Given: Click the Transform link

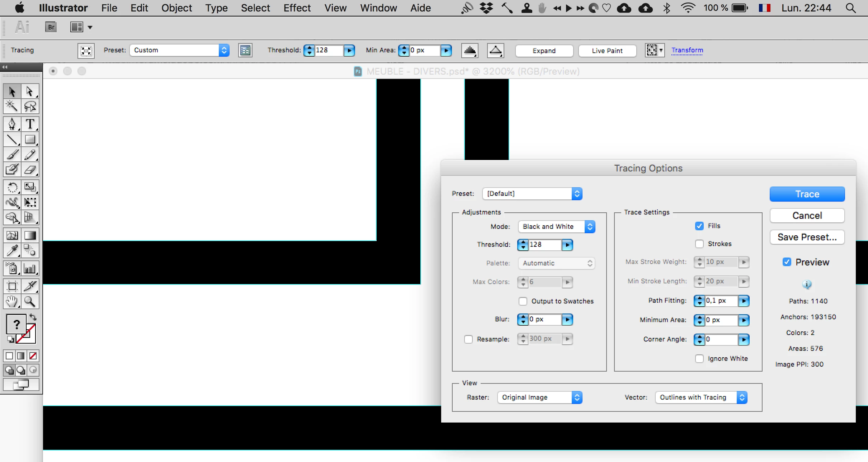Looking at the screenshot, I should tap(687, 50).
